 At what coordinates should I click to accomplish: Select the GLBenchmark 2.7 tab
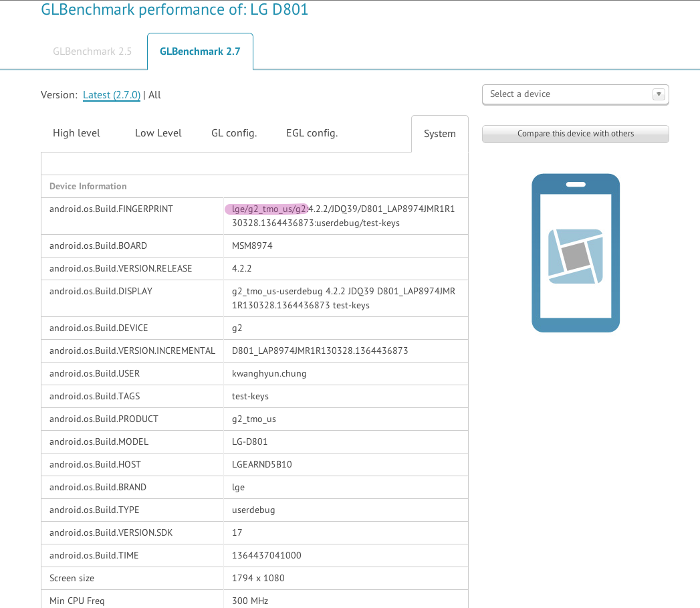pos(200,52)
